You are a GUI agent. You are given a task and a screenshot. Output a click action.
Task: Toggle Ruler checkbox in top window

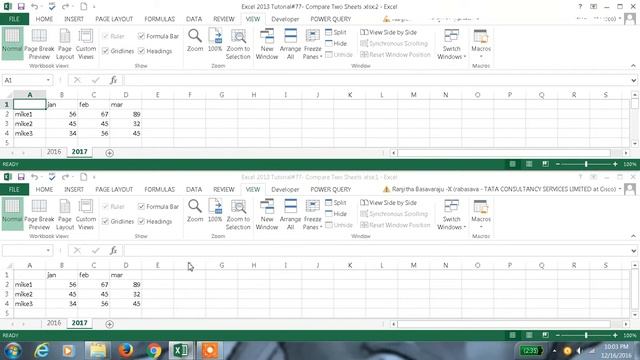(106, 36)
